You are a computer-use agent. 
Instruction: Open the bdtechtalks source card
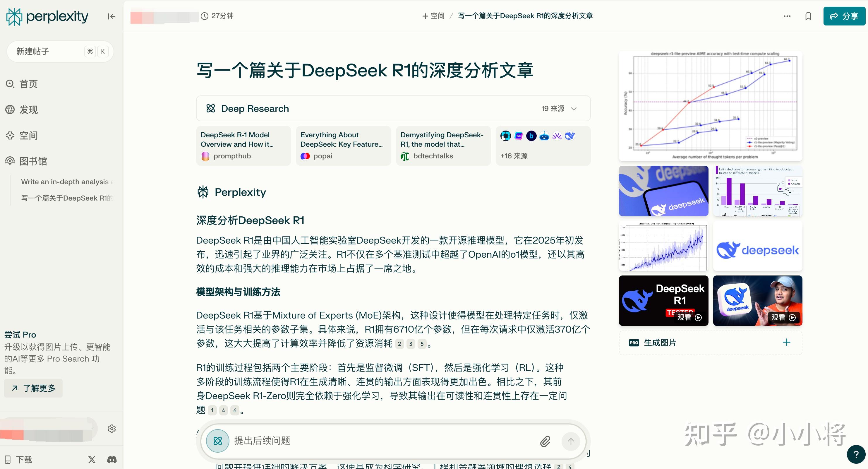pyautogui.click(x=443, y=146)
